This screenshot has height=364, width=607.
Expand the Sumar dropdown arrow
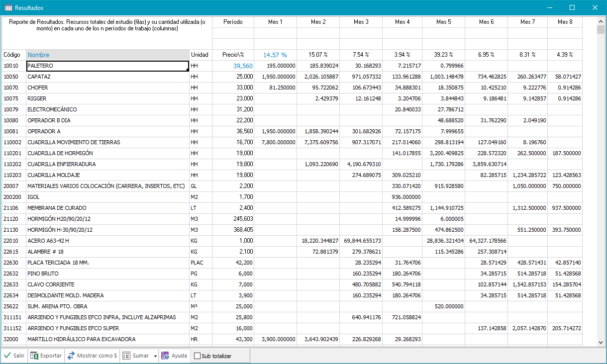(155, 356)
